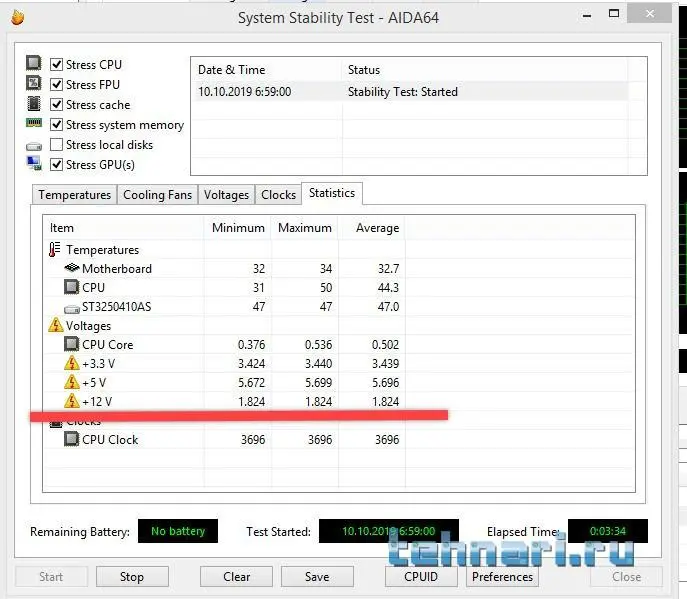Uncheck the Stress CPU checkbox

tap(57, 64)
